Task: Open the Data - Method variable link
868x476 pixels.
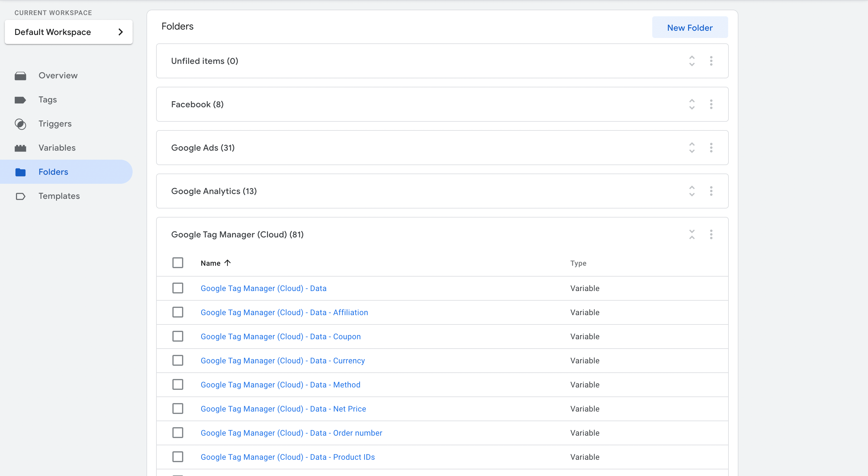Action: [280, 385]
